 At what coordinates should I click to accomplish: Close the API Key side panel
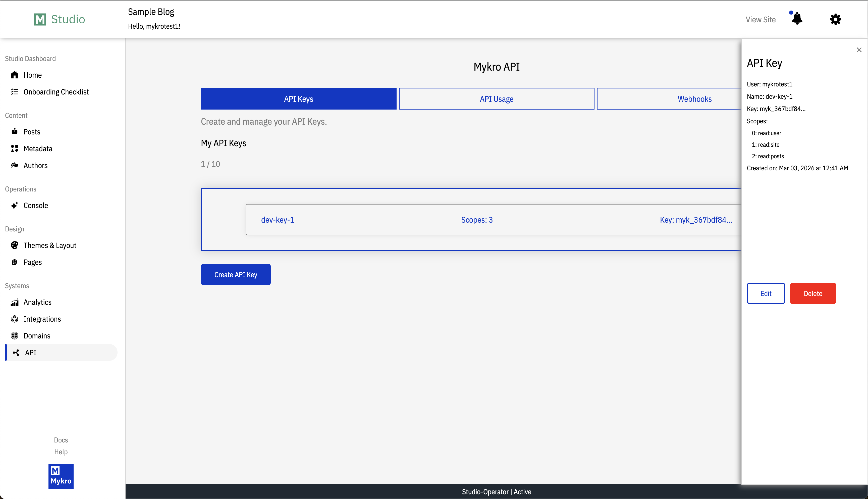[859, 50]
